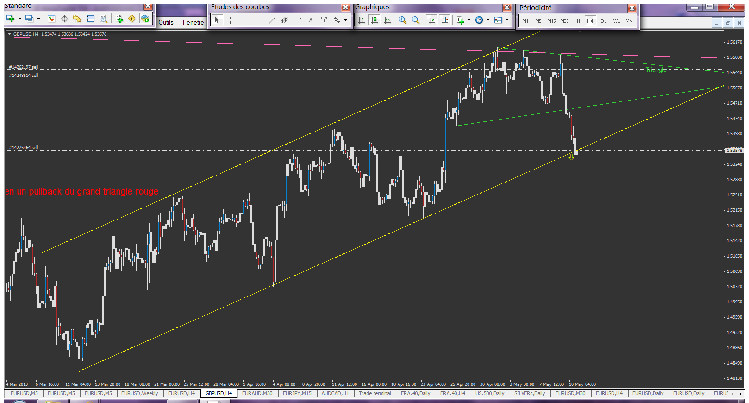Launch the MetaEditor icon

132,19
